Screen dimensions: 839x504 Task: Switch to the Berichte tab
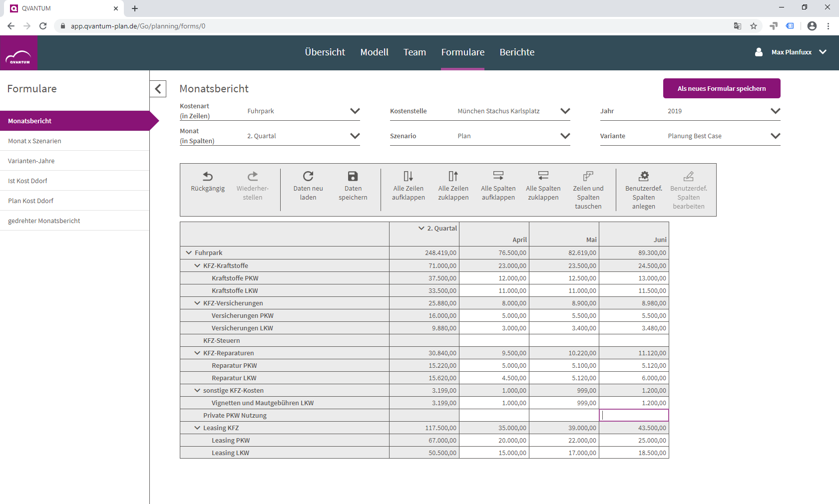click(x=517, y=52)
